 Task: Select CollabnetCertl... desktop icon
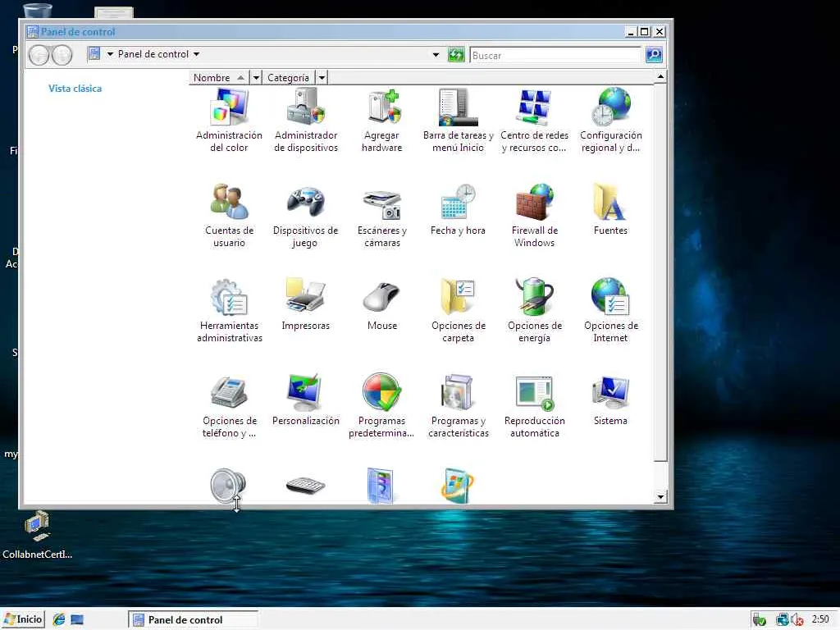[x=37, y=535]
